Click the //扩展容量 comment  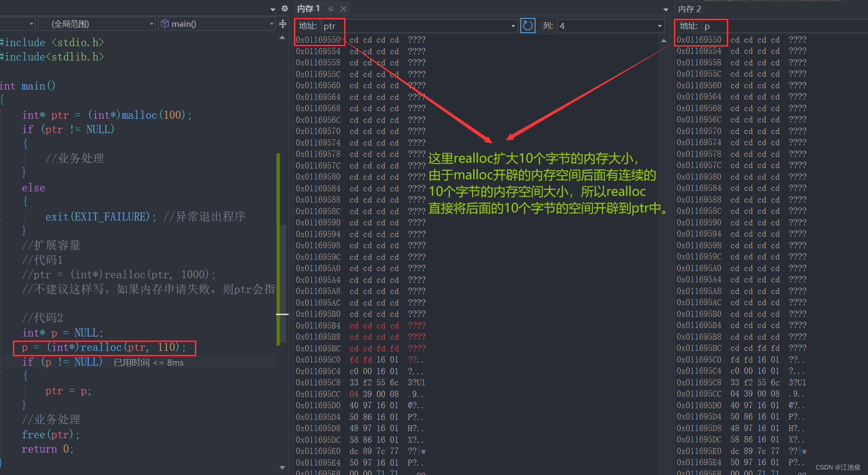[x=51, y=246]
